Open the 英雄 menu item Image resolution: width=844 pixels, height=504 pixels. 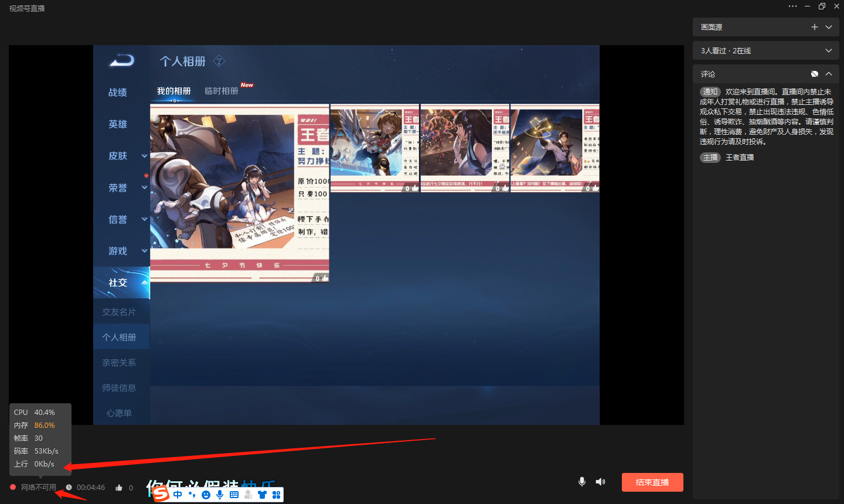pyautogui.click(x=118, y=124)
